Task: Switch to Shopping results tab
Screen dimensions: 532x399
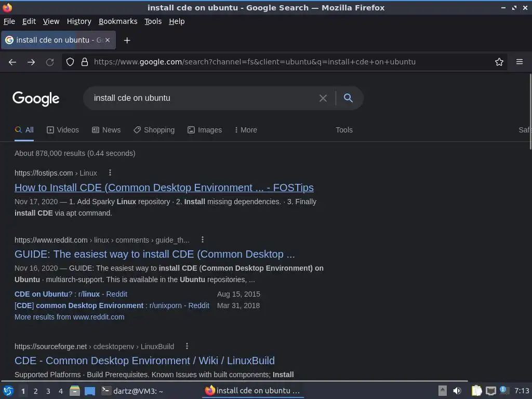Action: 154,130
